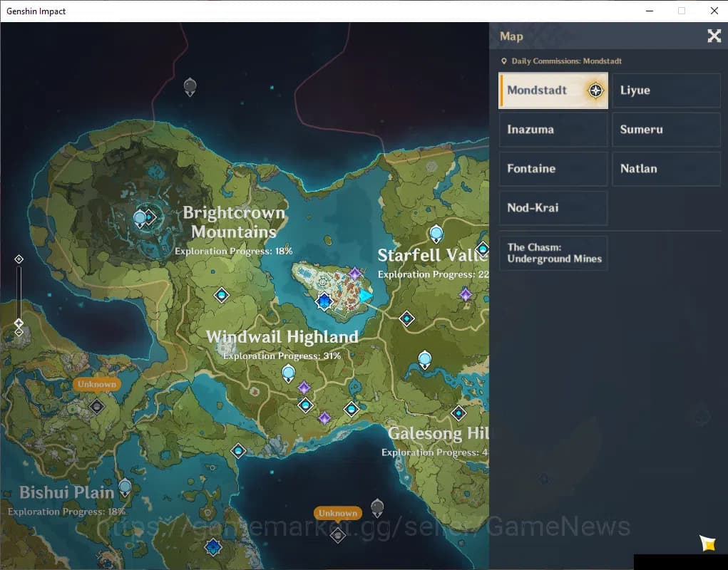Screen dimensions: 728x570
Task: Select gray statue pin beside the southern Unknown tag
Action: pos(377,508)
